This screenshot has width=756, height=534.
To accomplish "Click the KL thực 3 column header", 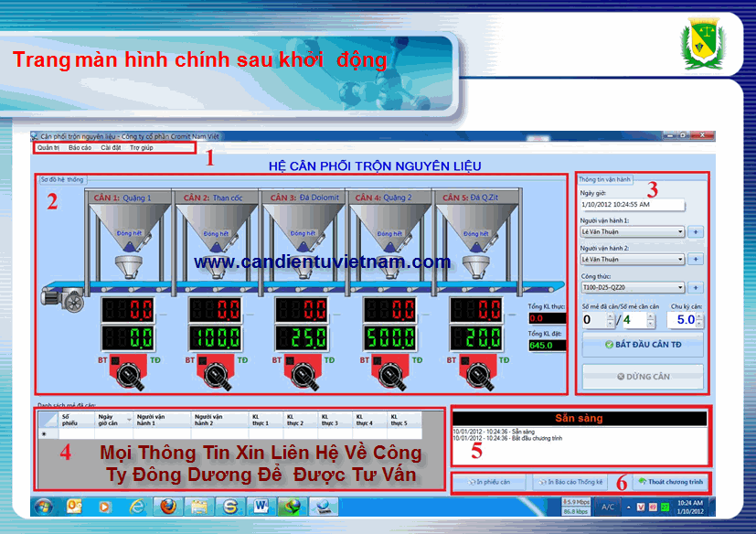I will point(335,420).
